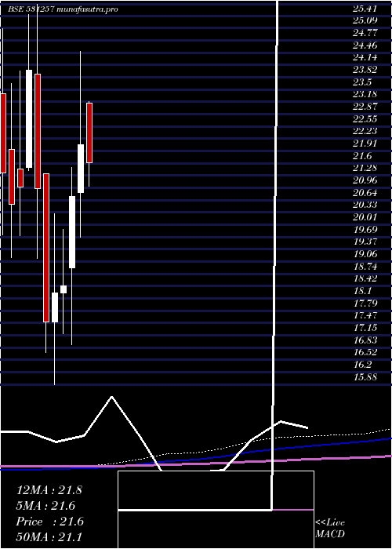The height and width of the screenshot is (549, 392).
Task: Click the 21.91 price level label
Action: click(x=365, y=144)
